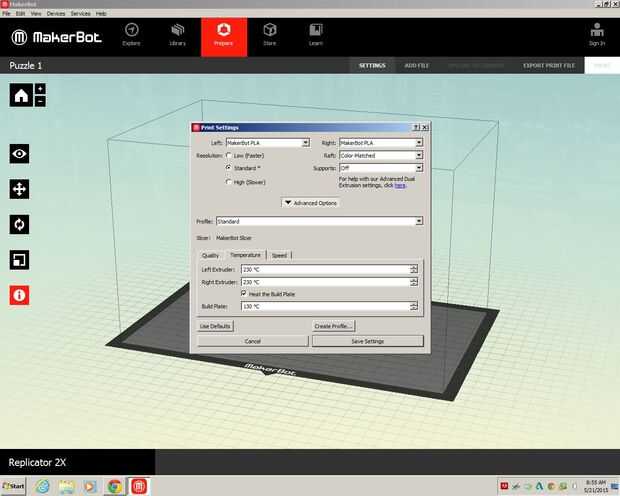
Task: Adjust the Left Extruder temperature stepper
Action: click(414, 269)
